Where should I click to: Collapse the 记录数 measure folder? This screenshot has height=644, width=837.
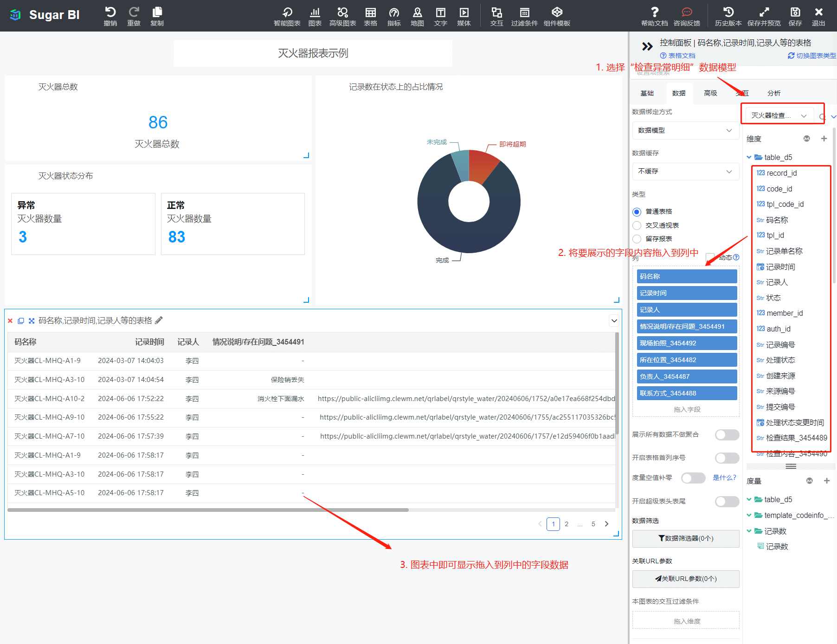(x=749, y=531)
